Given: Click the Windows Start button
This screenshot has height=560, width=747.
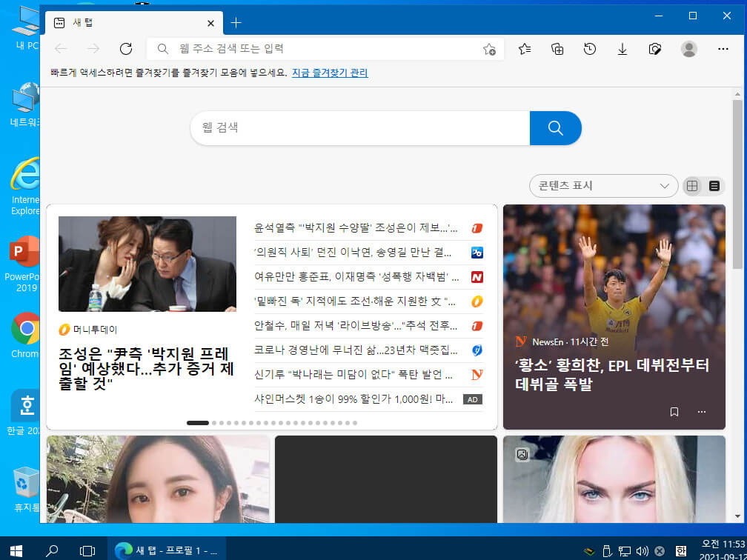Looking at the screenshot, I should coord(16,550).
